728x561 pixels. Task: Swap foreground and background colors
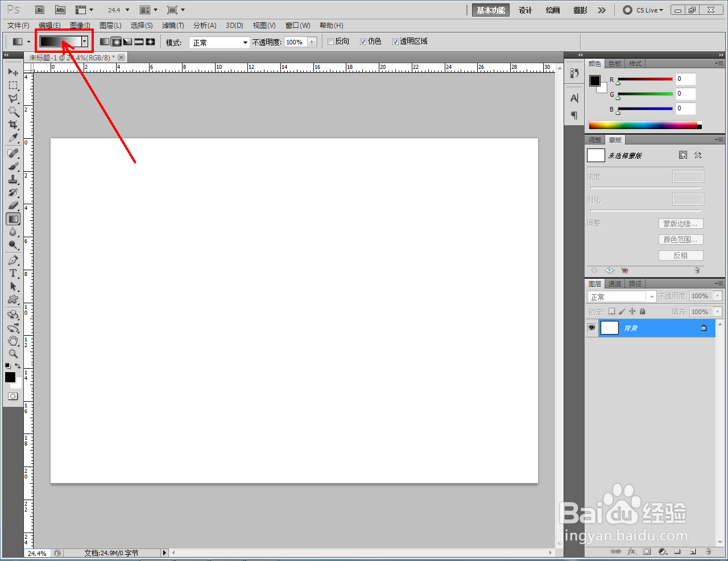pos(18,366)
